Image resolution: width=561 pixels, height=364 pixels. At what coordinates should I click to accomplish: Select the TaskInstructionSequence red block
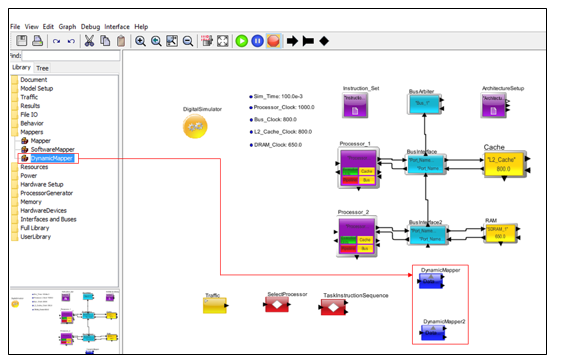tap(333, 307)
